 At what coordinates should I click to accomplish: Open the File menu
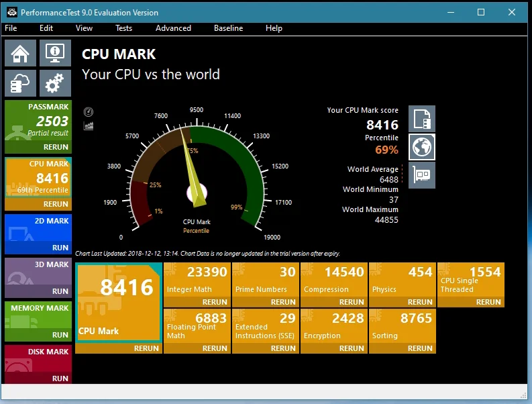(11, 28)
